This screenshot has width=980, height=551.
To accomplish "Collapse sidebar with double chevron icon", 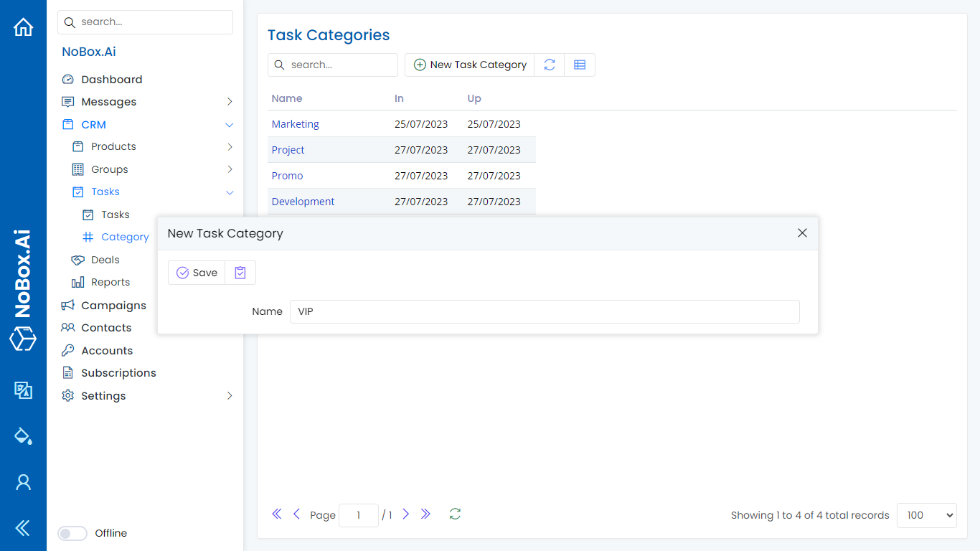I will pos(24,529).
